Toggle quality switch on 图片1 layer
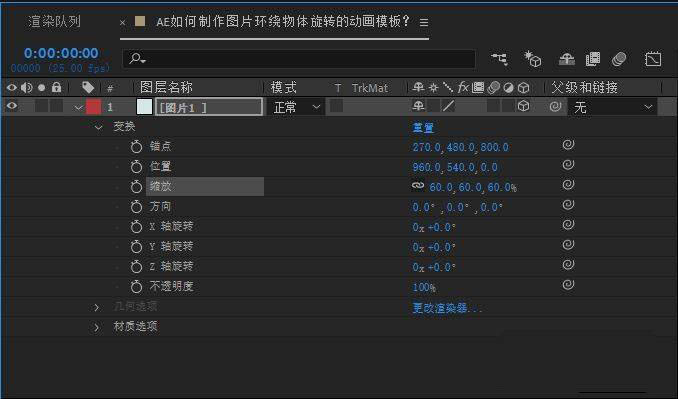Image resolution: width=678 pixels, height=399 pixels. [448, 106]
